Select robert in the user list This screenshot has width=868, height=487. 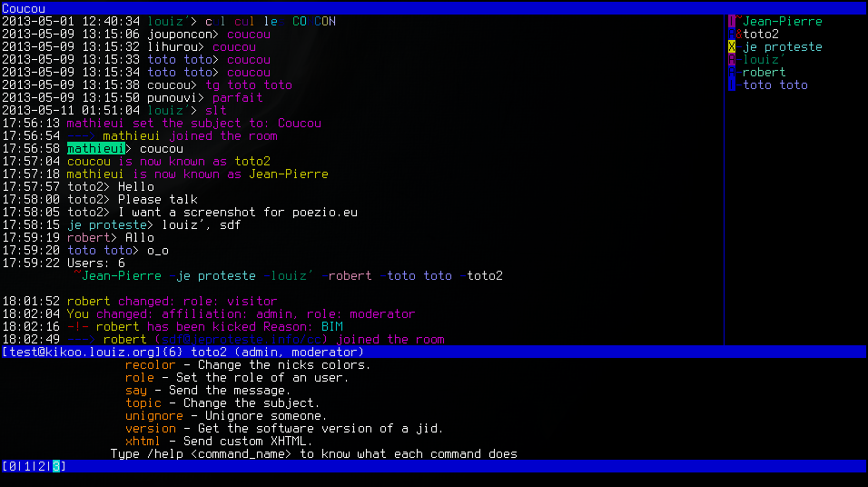pyautogui.click(x=764, y=72)
